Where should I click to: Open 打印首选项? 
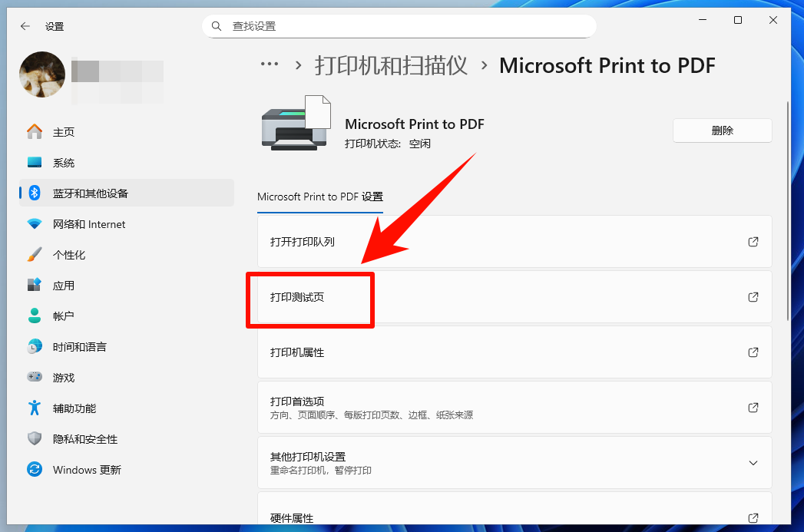(x=514, y=408)
